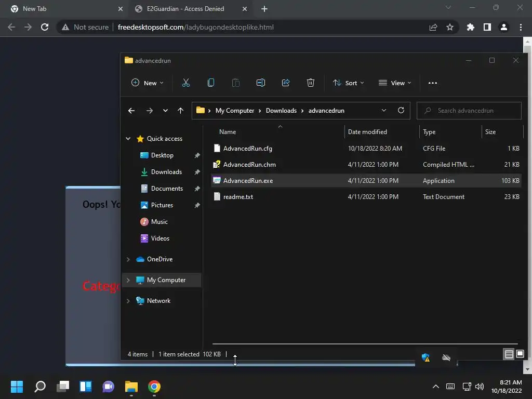532x399 pixels.
Task: Click My Computer in the breadcrumb path
Action: point(235,111)
